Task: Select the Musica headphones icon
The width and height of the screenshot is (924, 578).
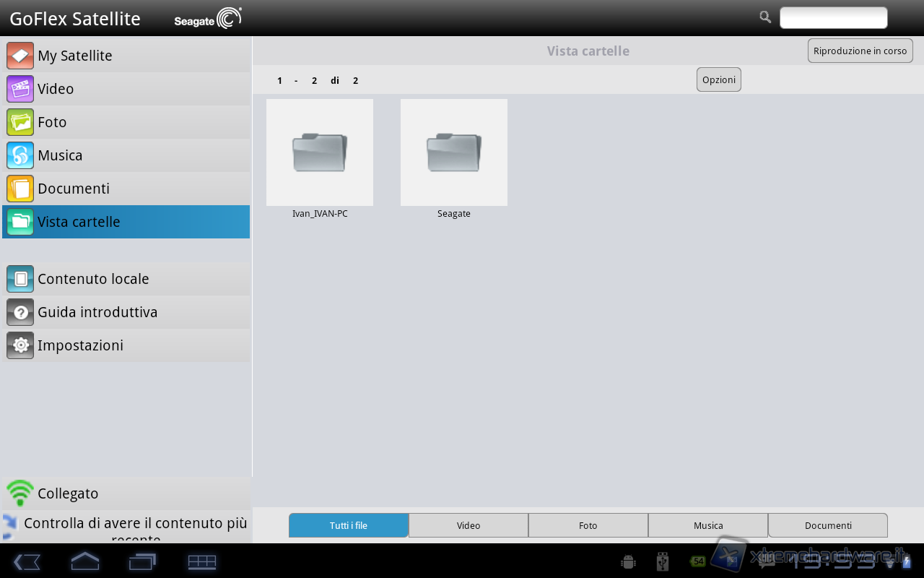Action: (x=20, y=155)
